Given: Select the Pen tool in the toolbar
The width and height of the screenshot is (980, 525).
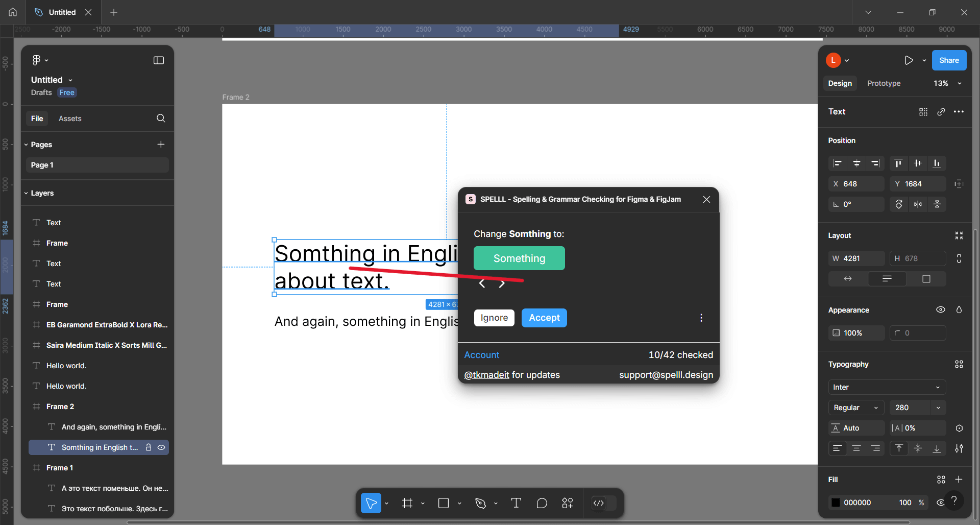Looking at the screenshot, I should [480, 503].
